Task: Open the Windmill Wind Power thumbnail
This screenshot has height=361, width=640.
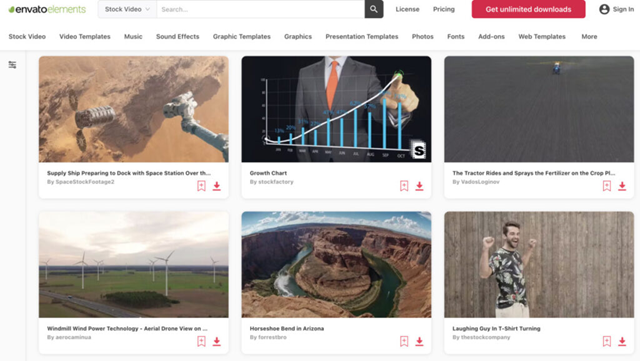Action: (133, 264)
